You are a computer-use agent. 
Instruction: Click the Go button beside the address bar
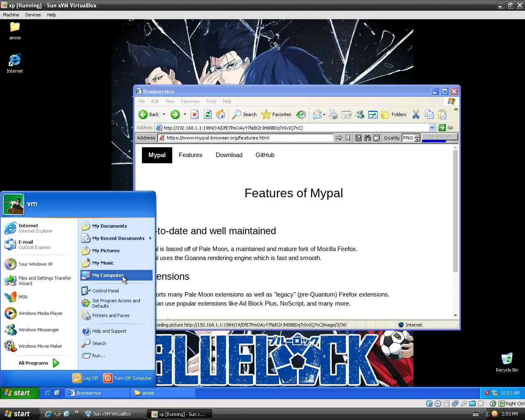(x=446, y=128)
